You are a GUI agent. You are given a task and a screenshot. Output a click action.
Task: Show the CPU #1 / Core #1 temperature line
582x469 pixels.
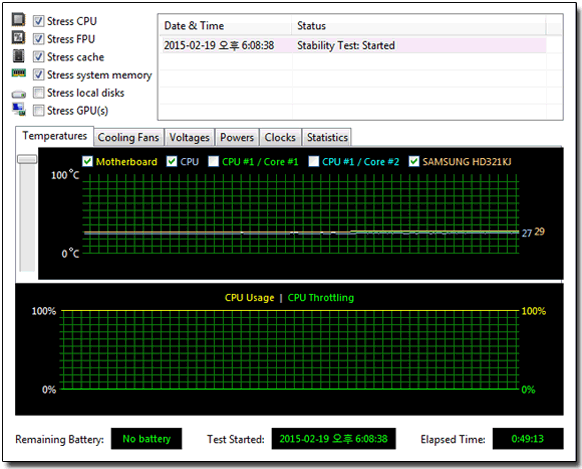coord(213,161)
